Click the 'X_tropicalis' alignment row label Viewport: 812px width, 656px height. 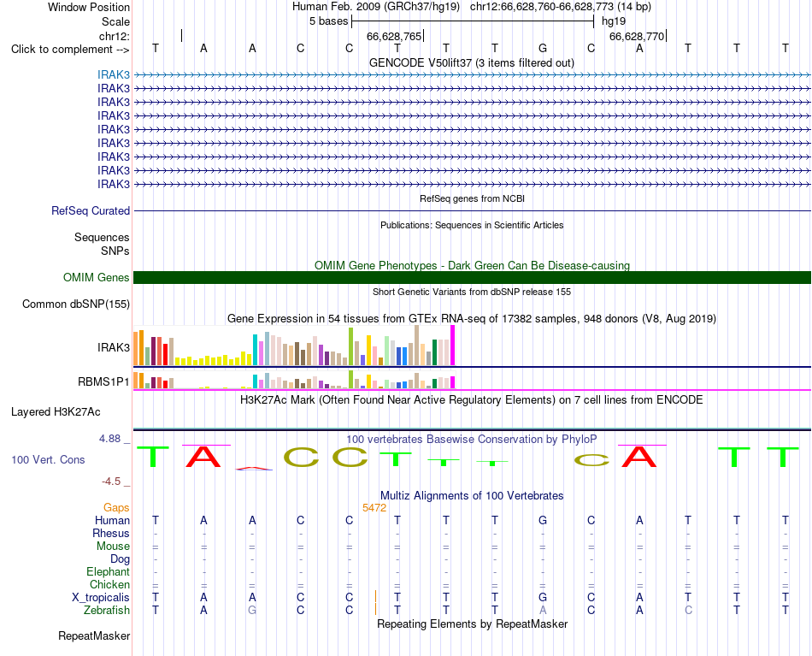point(101,598)
